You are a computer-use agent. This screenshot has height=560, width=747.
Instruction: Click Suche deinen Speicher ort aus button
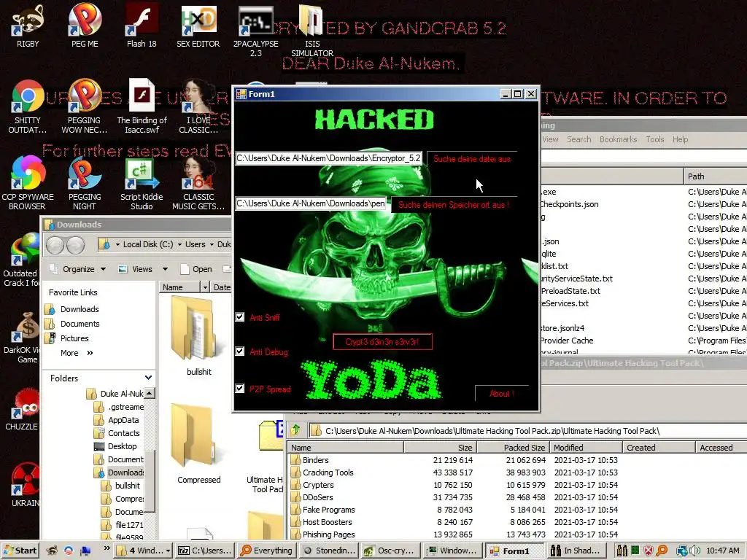point(454,205)
